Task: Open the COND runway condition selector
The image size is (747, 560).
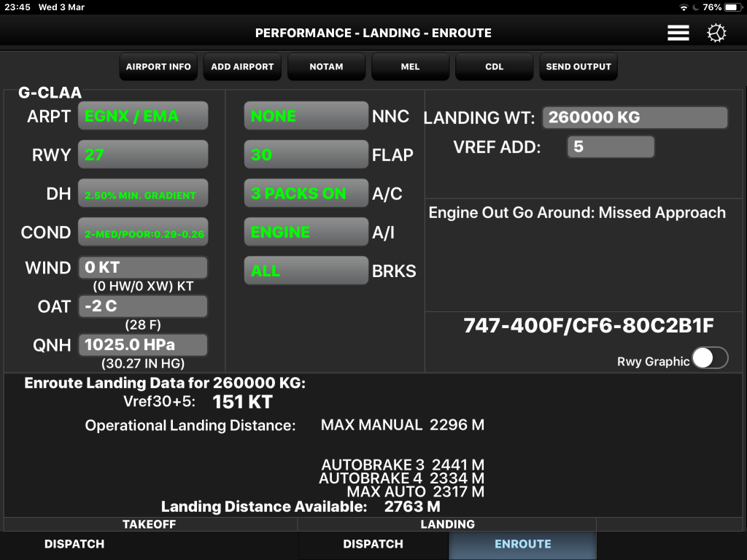Action: [143, 233]
